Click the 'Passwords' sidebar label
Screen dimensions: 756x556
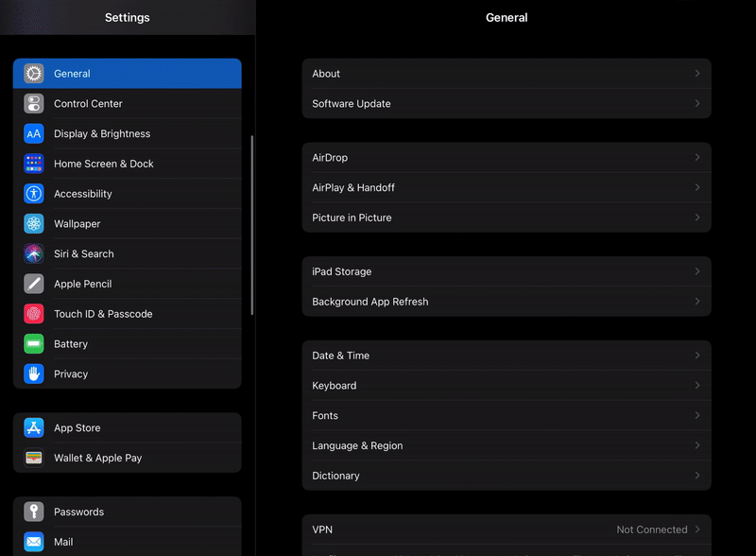click(79, 512)
